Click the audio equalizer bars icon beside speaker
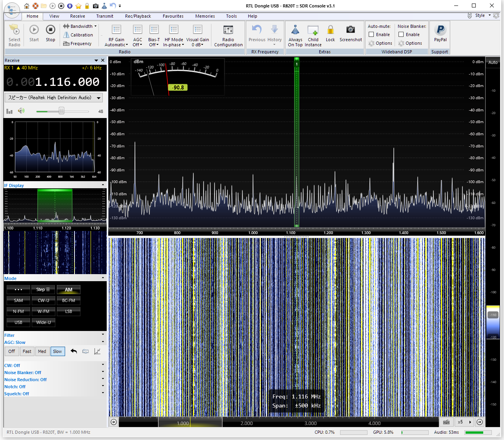This screenshot has height=440, width=504. (9, 111)
